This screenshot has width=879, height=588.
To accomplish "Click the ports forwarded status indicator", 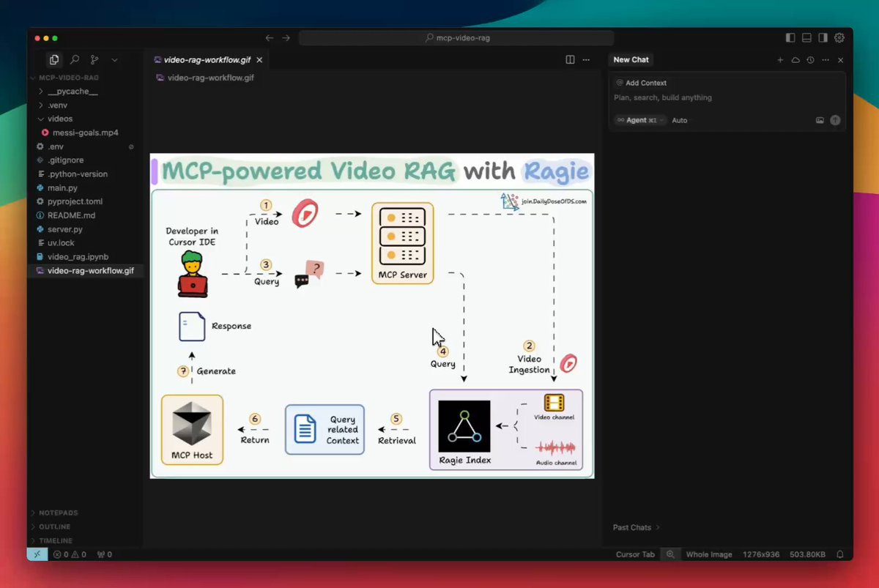I will (x=105, y=554).
